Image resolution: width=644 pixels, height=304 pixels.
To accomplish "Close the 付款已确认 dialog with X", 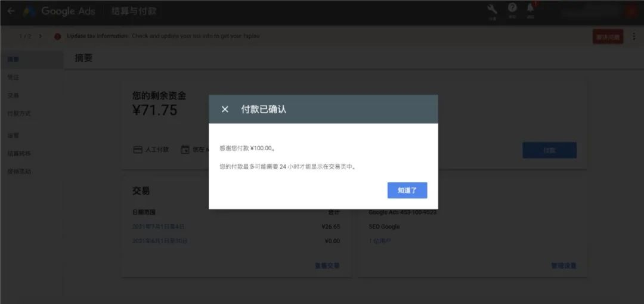I will pyautogui.click(x=225, y=109).
